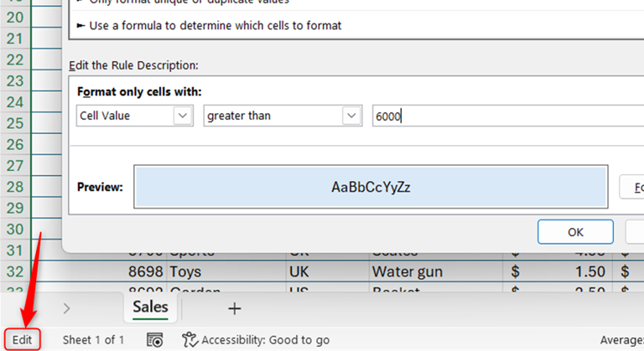Choose 'Use a formula to determine' rule type
Viewport: 644px width, 351px height.
[215, 26]
